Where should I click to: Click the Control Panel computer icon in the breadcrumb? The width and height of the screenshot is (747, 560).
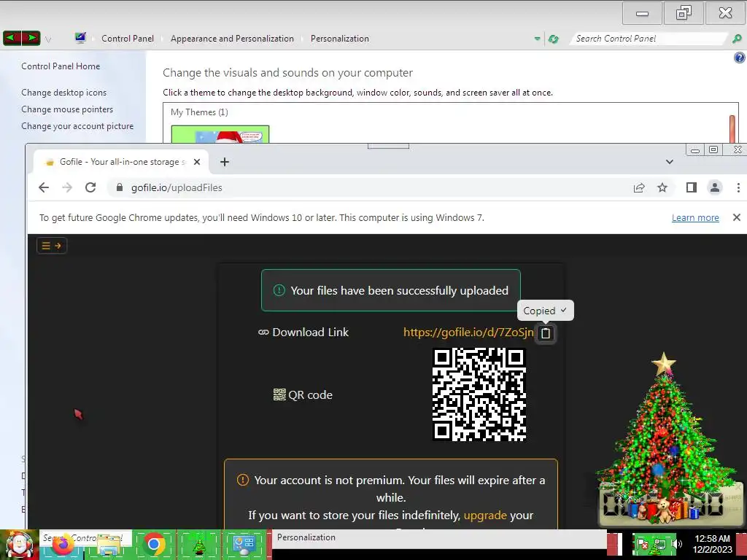click(x=80, y=38)
